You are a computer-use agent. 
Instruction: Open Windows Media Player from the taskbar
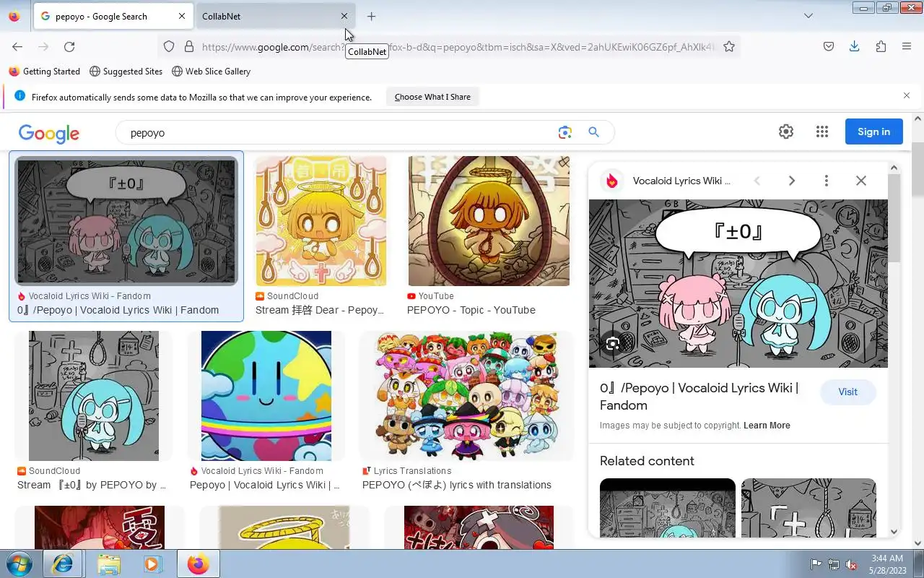point(153,564)
